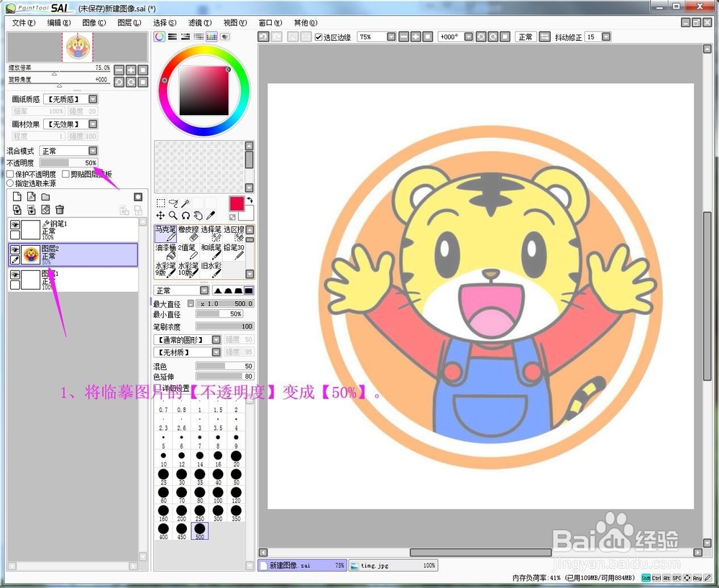Image resolution: width=719 pixels, height=588 pixels.
Task: Choose the 马克笔 marker brush
Action: [x=165, y=234]
